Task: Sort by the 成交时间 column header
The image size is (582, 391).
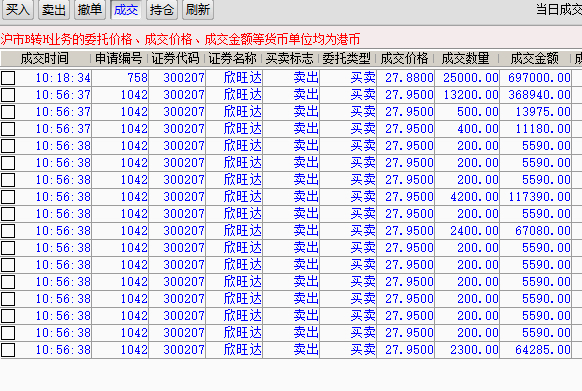Action: pos(45,58)
